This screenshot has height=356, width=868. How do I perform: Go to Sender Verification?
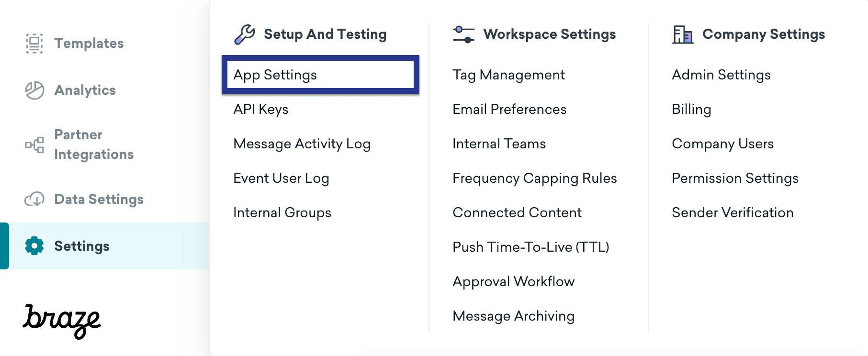point(733,213)
